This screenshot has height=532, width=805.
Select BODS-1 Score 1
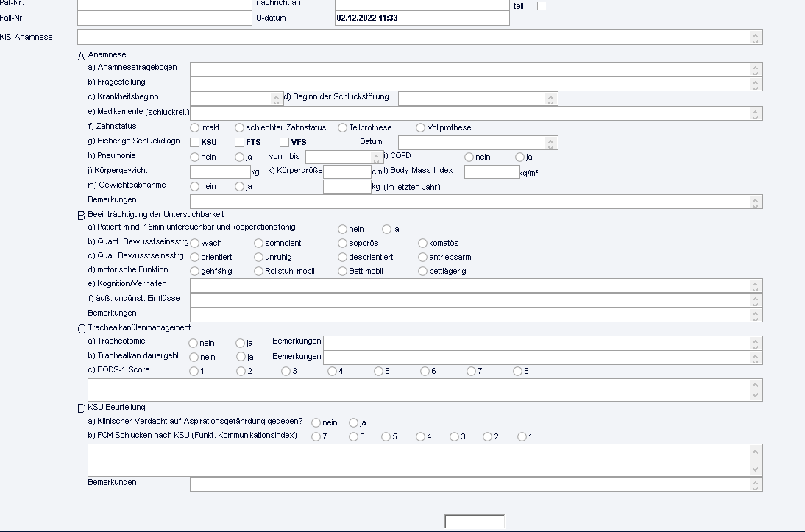[194, 371]
